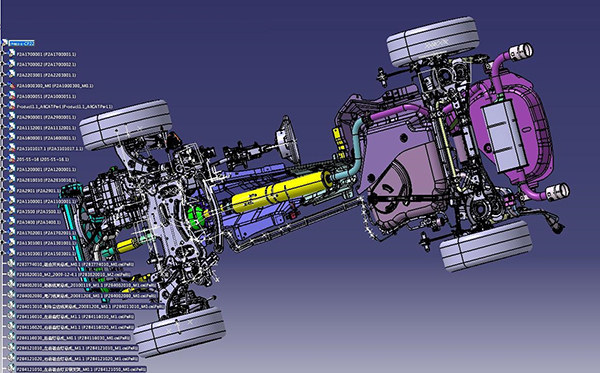Click the part icon beside P284121020
Screen dimensions: 600x373
11,358
